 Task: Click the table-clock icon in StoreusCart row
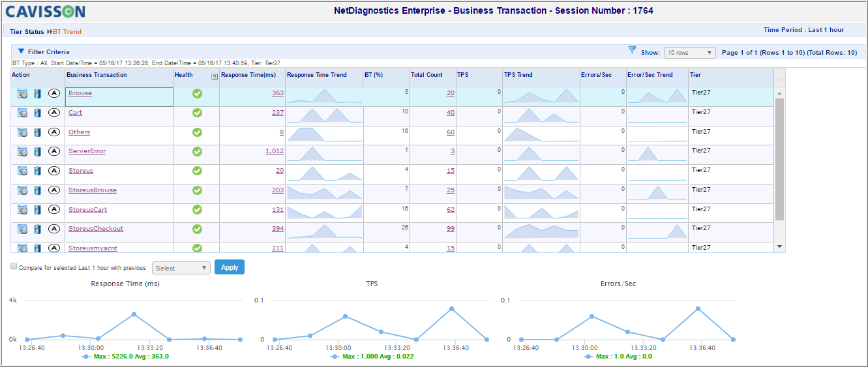(x=23, y=210)
